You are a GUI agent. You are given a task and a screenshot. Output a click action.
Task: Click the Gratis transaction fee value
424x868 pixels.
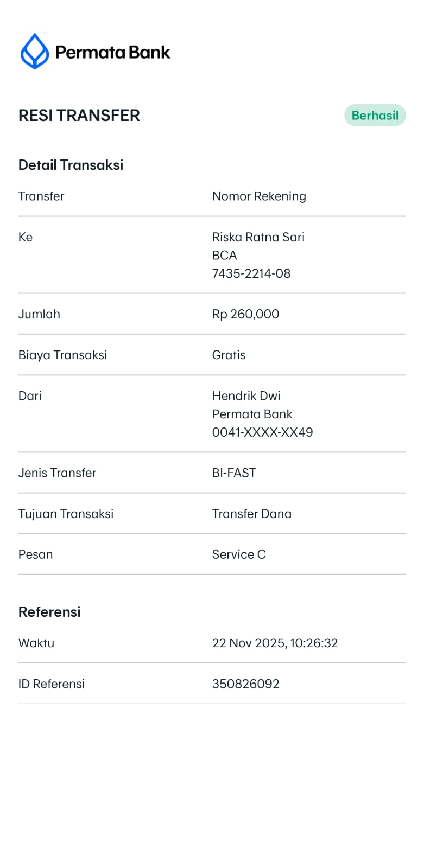[229, 355]
